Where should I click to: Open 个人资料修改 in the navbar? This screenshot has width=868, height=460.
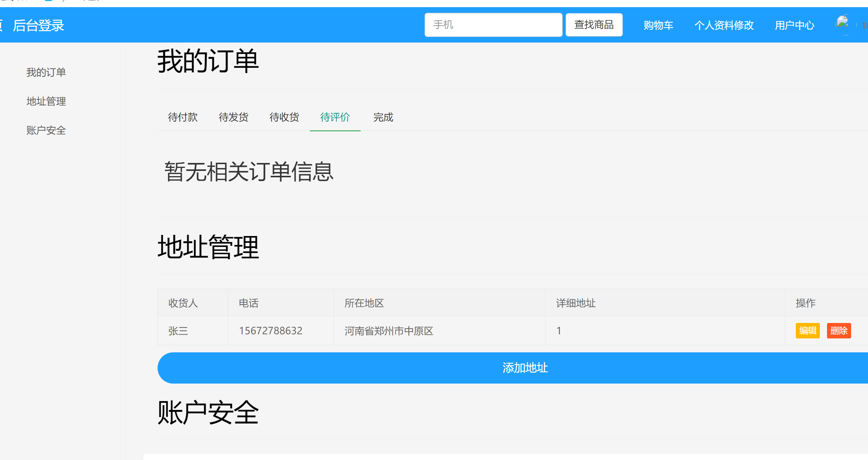click(724, 25)
